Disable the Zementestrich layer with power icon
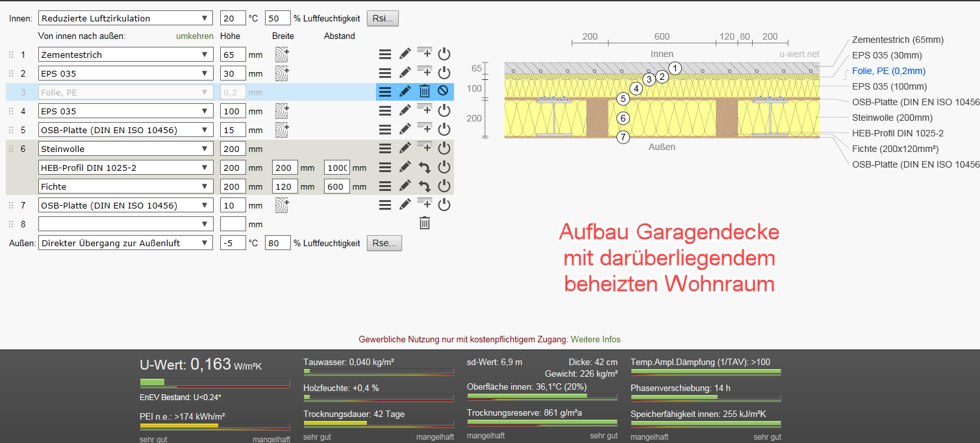The width and height of the screenshot is (980, 443). tap(444, 55)
